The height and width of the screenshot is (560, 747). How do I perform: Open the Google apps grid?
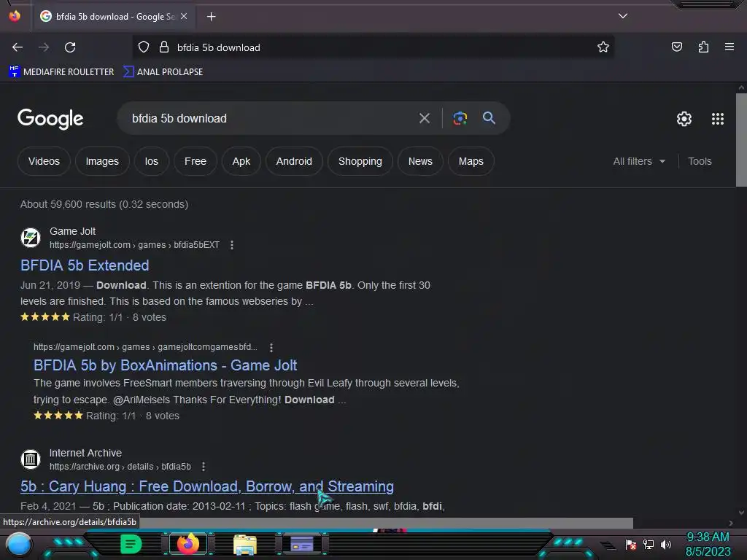click(718, 119)
